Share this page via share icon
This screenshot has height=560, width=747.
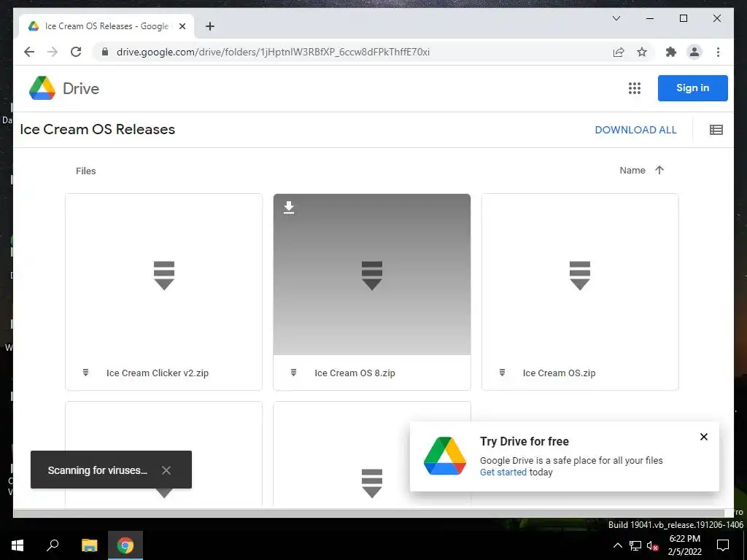point(619,52)
